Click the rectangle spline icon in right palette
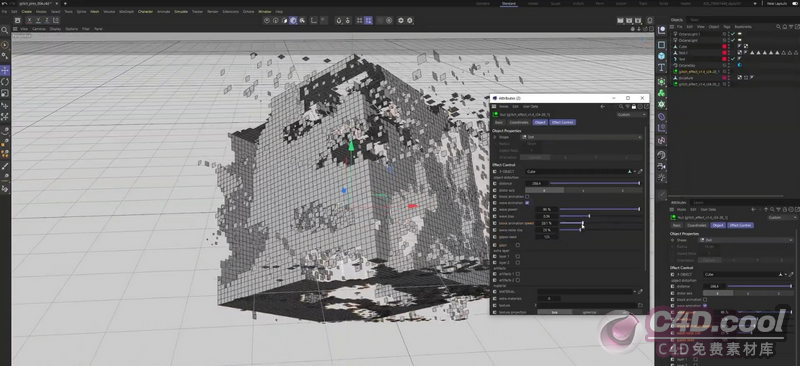The width and height of the screenshot is (800, 366). tap(662, 45)
